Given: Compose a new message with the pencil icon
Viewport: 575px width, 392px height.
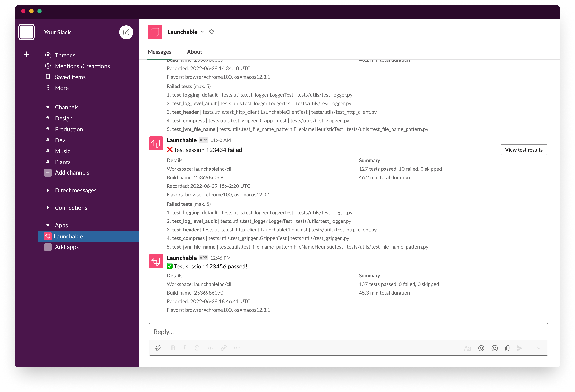Looking at the screenshot, I should [x=126, y=32].
